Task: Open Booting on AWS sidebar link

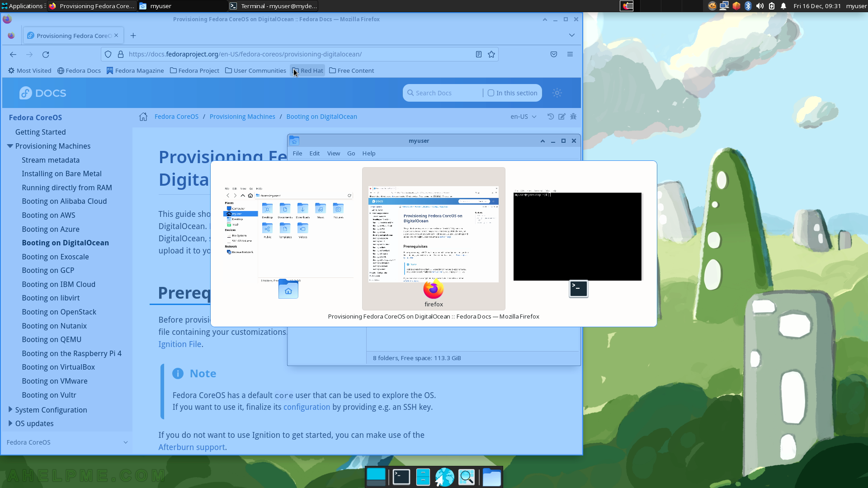Action: click(49, 215)
